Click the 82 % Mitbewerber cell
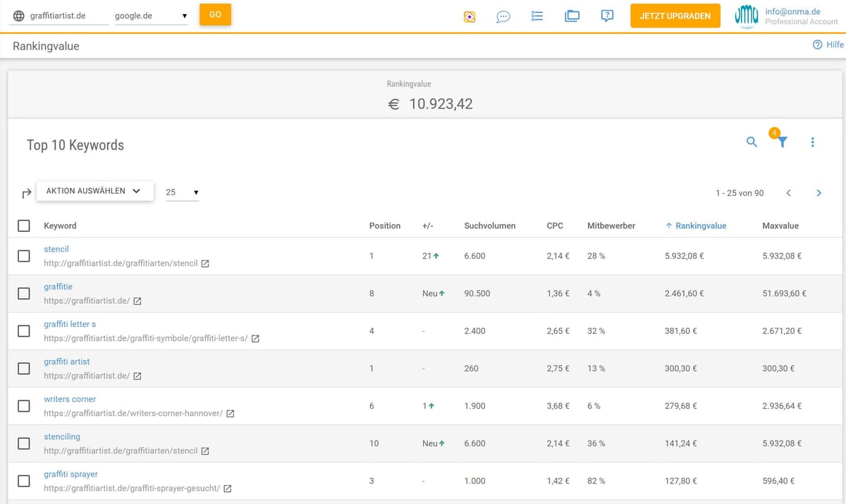The width and height of the screenshot is (846, 504). (596, 481)
